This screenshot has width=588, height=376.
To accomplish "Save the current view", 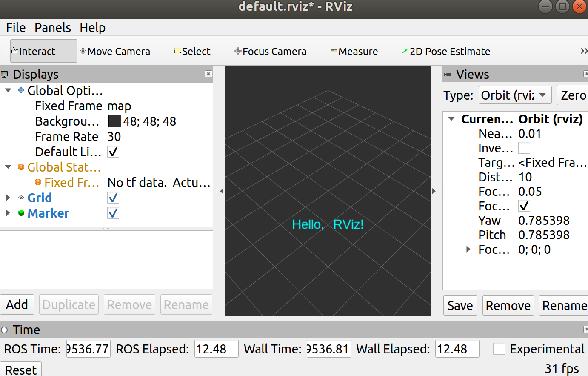I will 460,305.
